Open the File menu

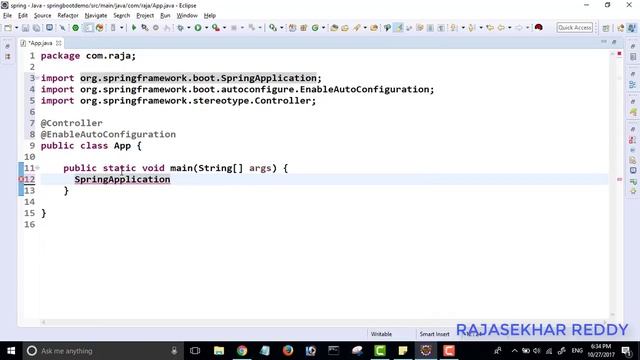pos(7,16)
